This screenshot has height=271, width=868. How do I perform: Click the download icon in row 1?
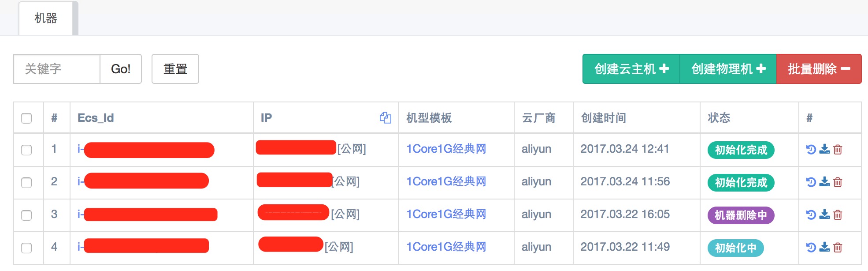(824, 150)
